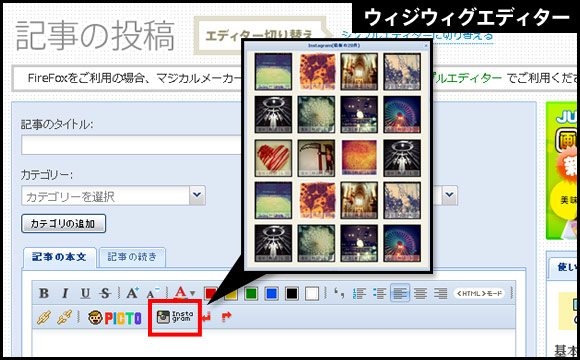Select center text alignment
Screen dimensions: 580x360
click(420, 294)
